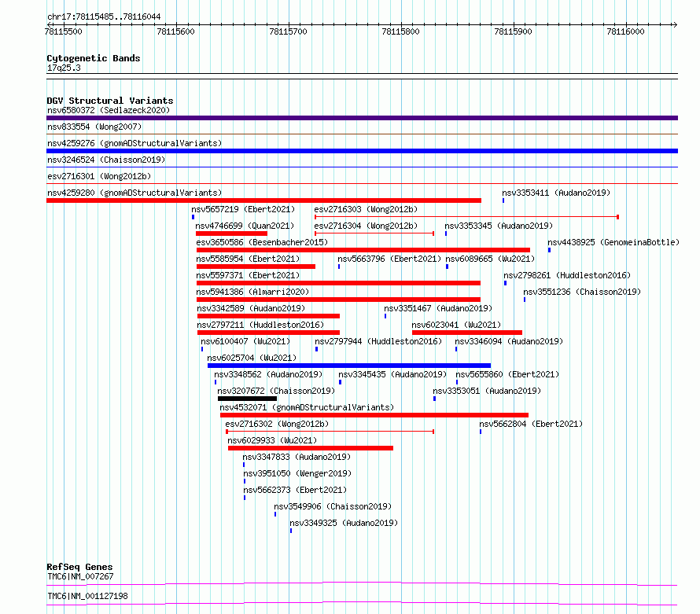
Task: Open nsv3951050 (Wenger2019) label
Action: click(297, 473)
